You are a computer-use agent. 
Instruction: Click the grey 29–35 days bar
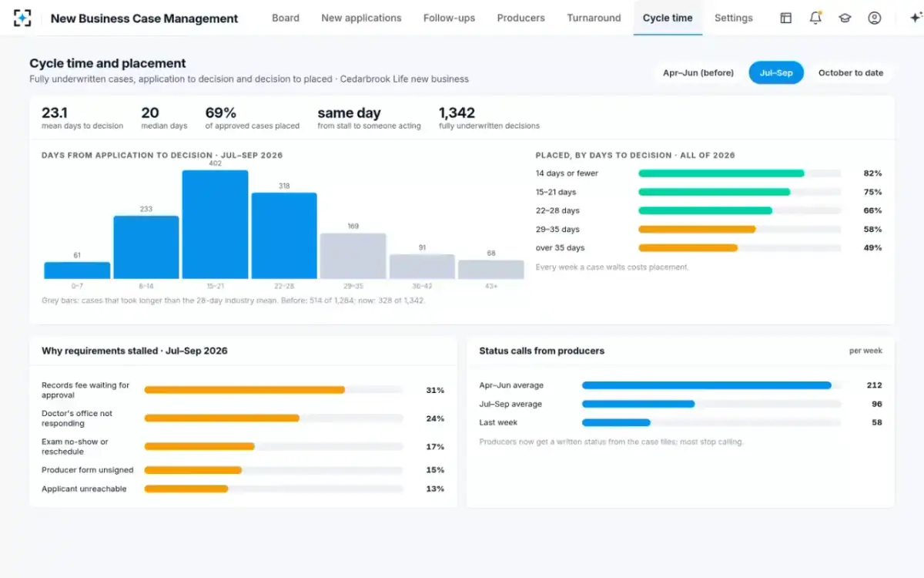[353, 256]
